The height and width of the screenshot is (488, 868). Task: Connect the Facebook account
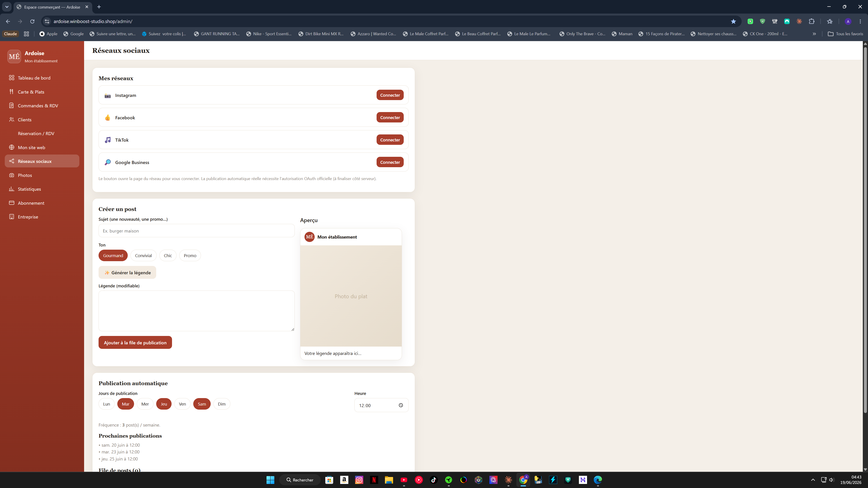(390, 117)
